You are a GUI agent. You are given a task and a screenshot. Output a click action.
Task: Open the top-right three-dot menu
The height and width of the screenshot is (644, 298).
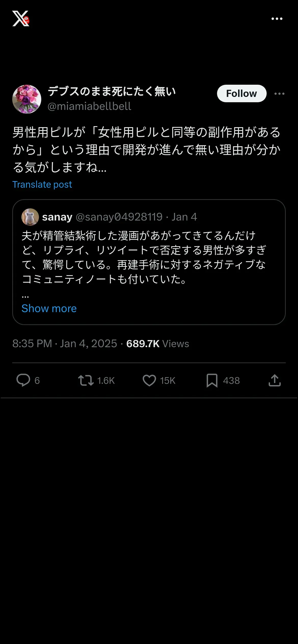277,19
